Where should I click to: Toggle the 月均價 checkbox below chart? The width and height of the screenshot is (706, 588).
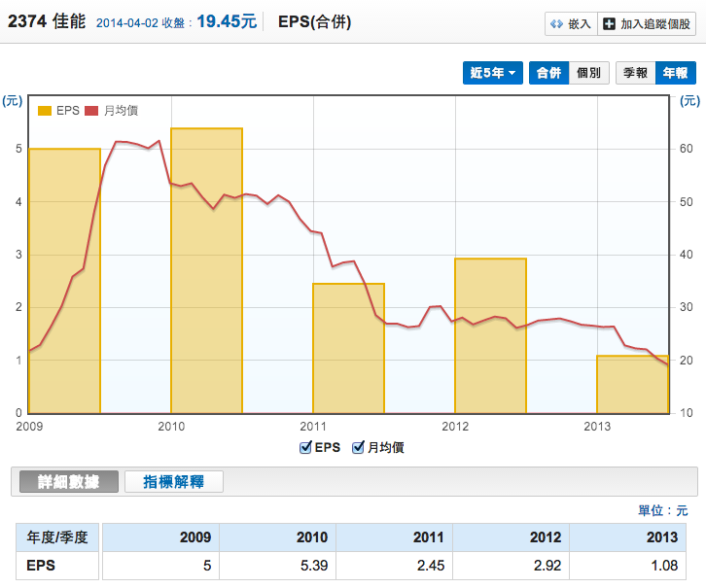tap(358, 447)
